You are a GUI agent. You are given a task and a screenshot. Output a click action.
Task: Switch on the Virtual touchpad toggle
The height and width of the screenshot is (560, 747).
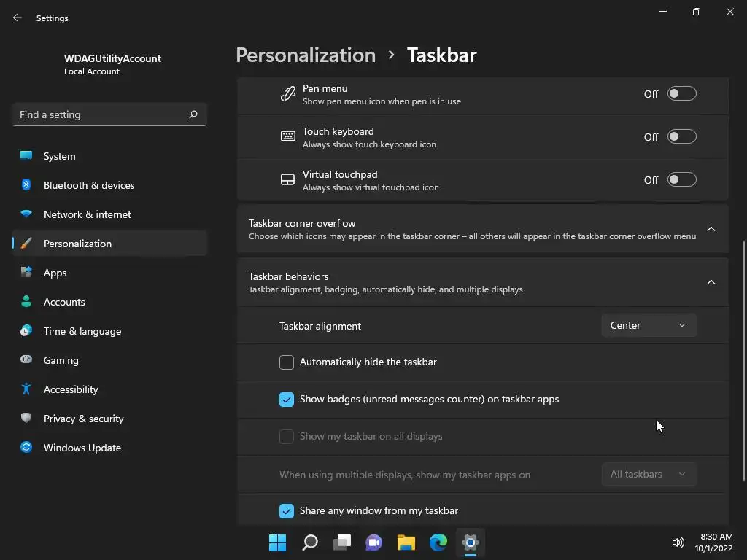(x=682, y=180)
